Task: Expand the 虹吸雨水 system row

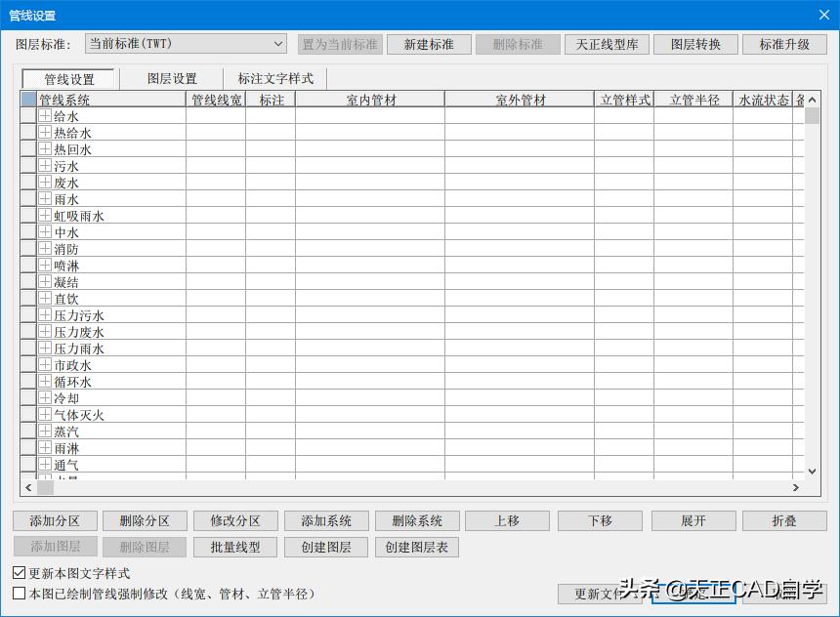Action: point(46,215)
